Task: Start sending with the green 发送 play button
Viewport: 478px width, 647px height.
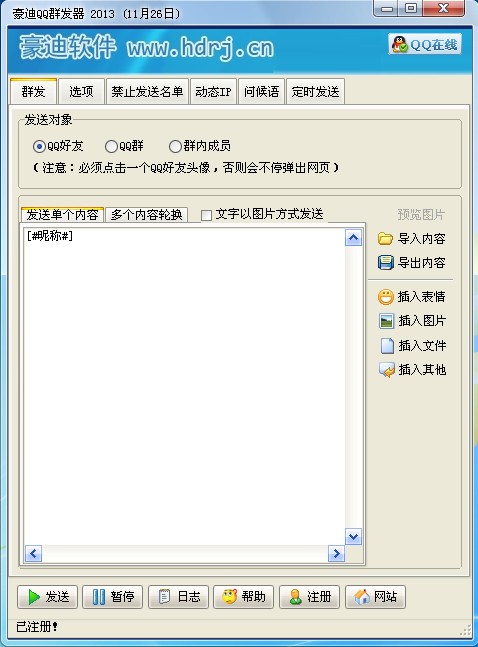Action: [47, 597]
